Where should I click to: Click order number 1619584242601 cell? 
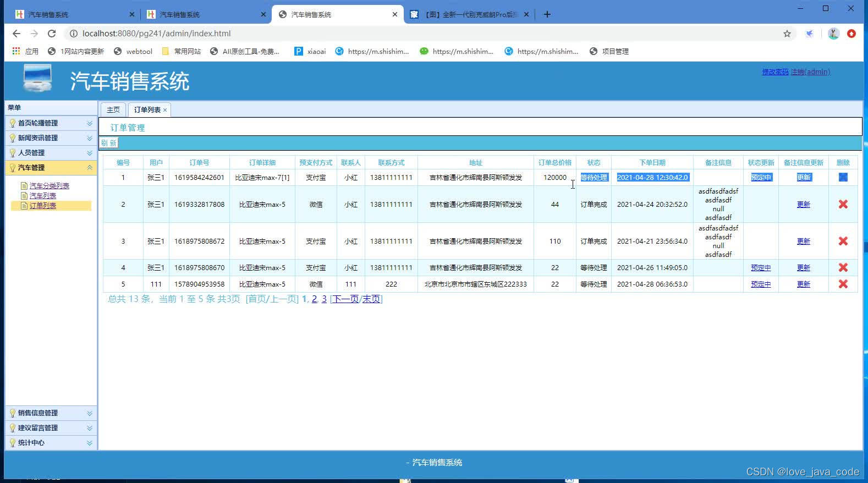click(199, 177)
